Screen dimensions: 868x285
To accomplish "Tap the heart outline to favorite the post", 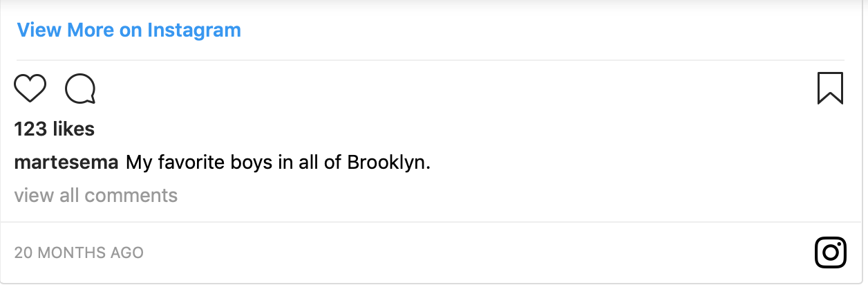I will 30,89.
